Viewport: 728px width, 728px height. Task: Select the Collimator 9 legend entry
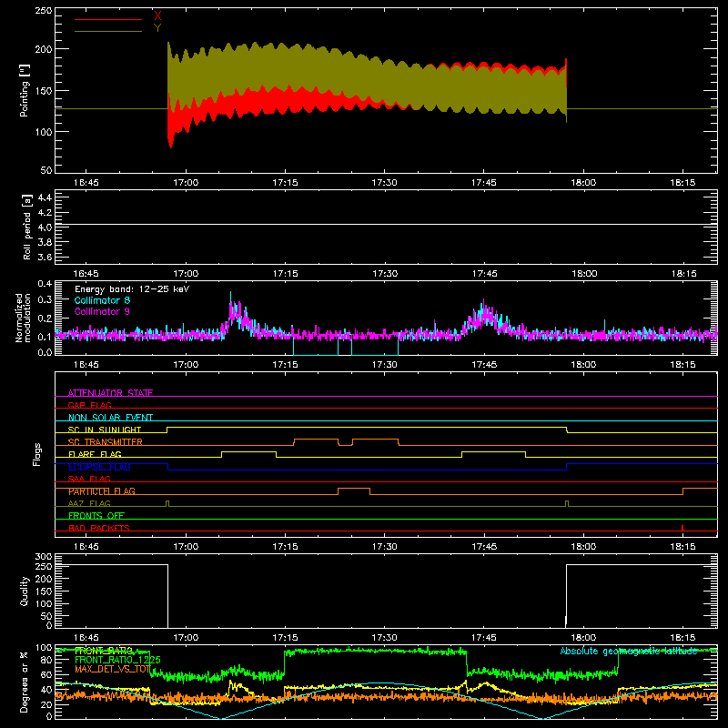[x=102, y=311]
